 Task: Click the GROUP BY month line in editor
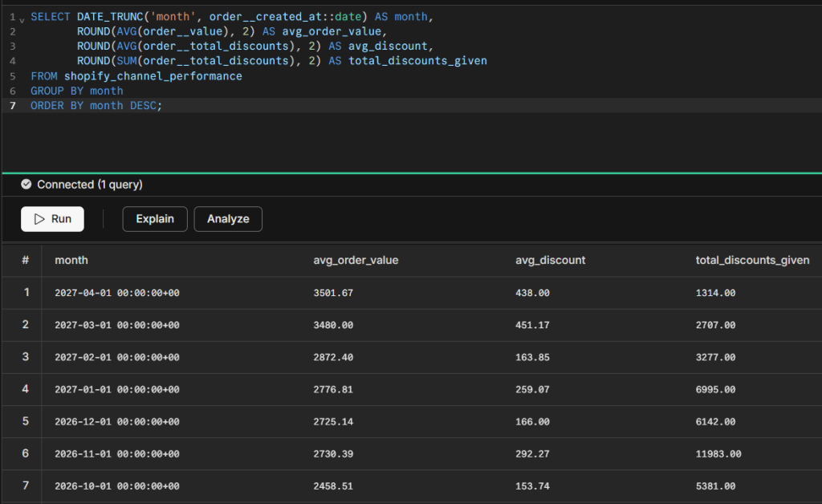[76, 91]
